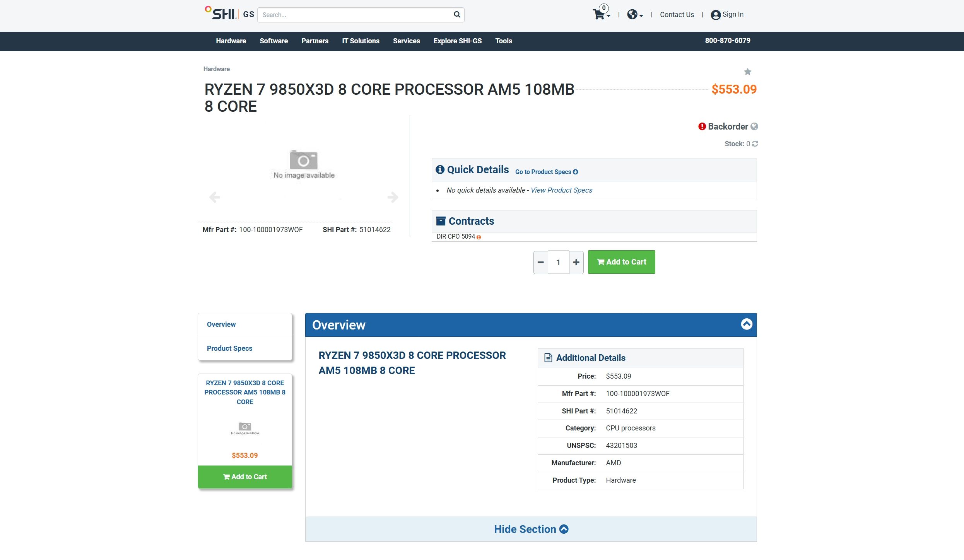964x560 pixels.
Task: Collapse the Overview section using the chevron
Action: (747, 324)
